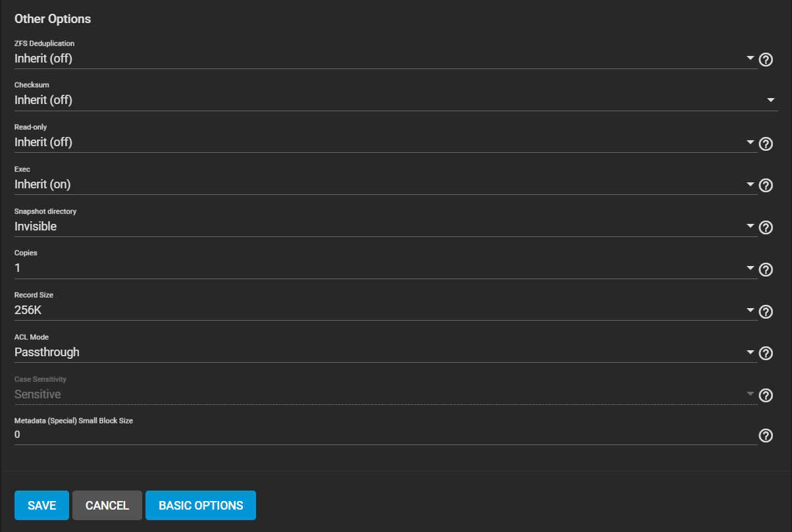Click help icon next to Record Size
The height and width of the screenshot is (532, 792).
tap(766, 312)
